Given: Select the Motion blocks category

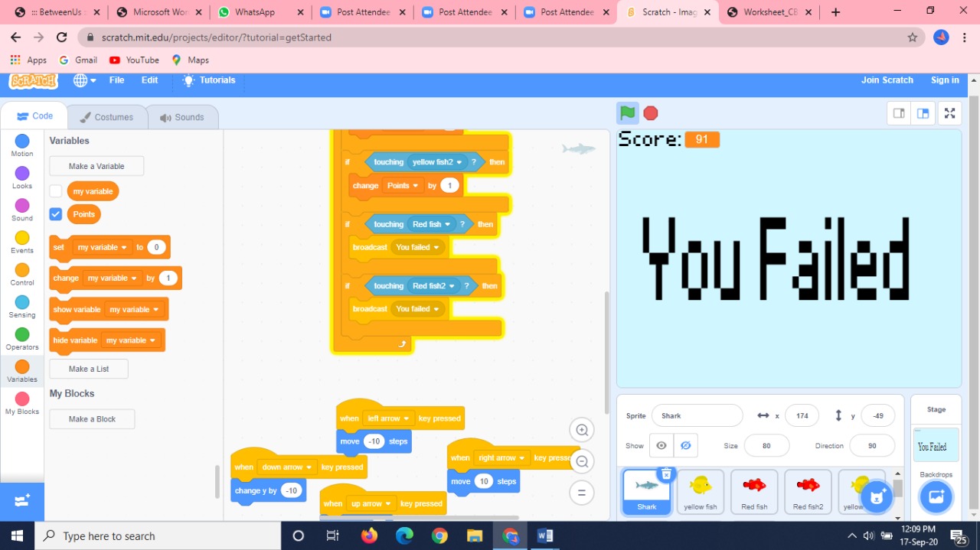Looking at the screenshot, I should point(21,142).
